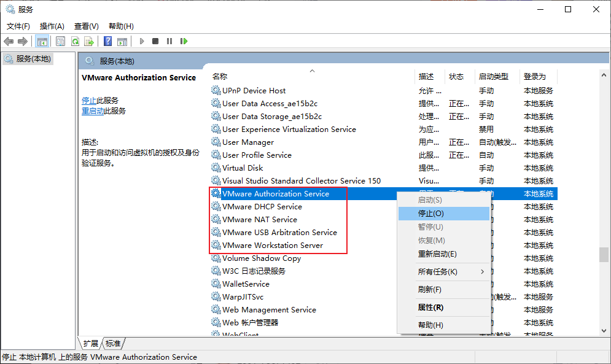Open the 查看(V) menu

87,26
